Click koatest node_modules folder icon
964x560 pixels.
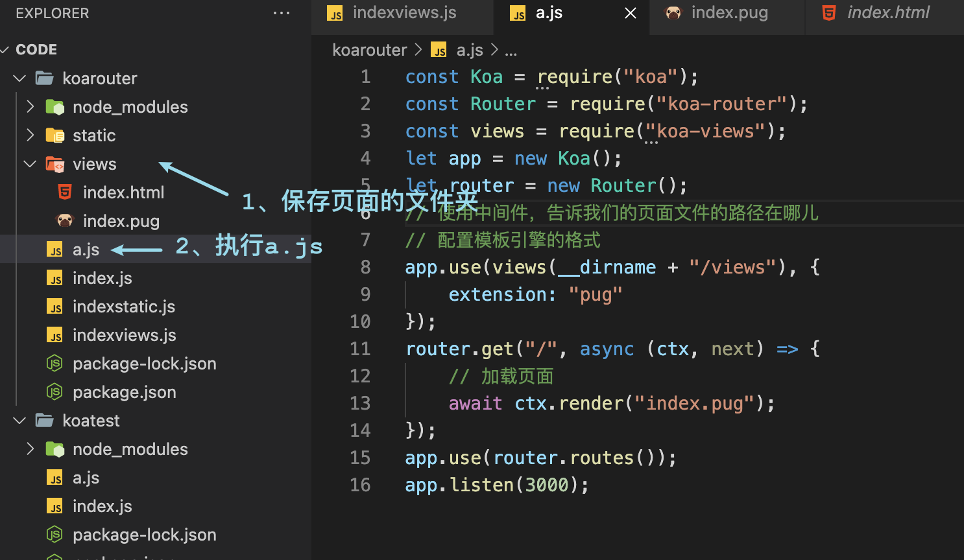click(55, 449)
